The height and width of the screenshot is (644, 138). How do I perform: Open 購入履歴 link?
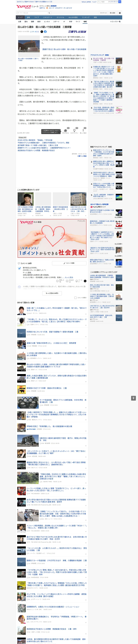(x=112, y=13)
